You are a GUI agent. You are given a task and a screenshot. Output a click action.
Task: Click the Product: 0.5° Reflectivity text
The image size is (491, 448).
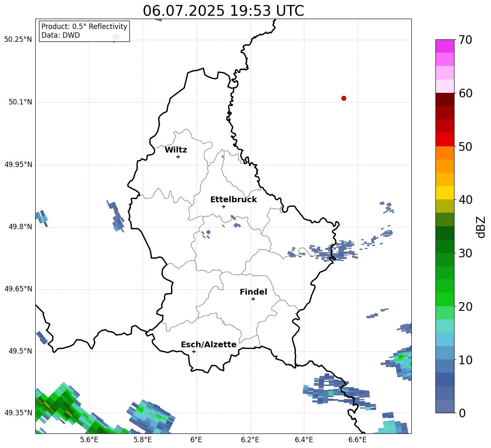(x=84, y=26)
